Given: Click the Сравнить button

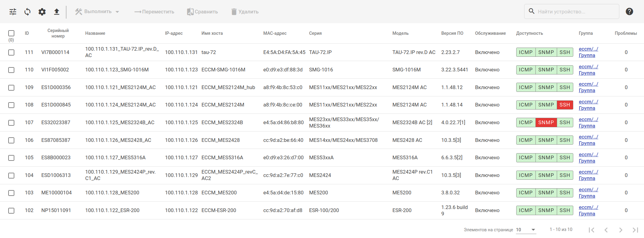Looking at the screenshot, I should pyautogui.click(x=202, y=12).
